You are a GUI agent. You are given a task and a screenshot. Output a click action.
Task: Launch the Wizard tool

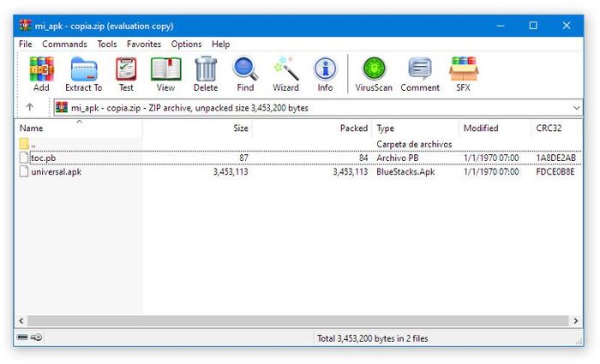(285, 74)
